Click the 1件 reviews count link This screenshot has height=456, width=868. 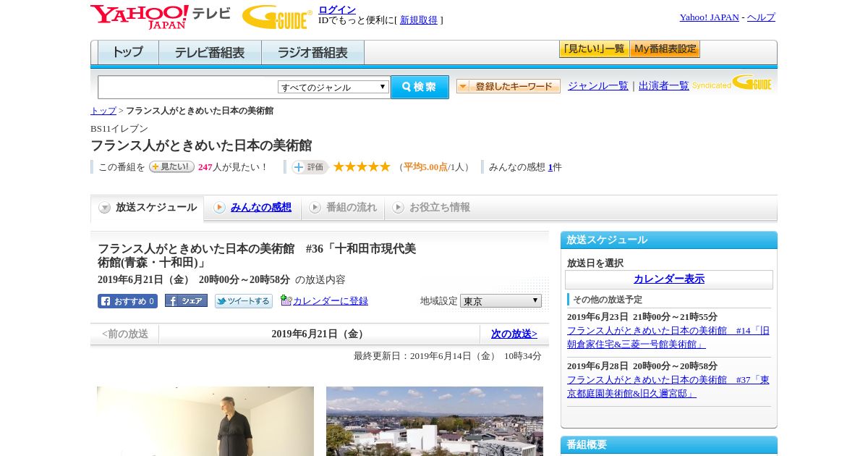pos(550,167)
